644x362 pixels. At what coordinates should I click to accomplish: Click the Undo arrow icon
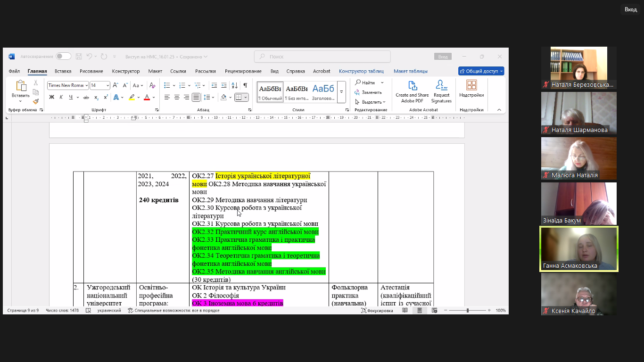(x=89, y=57)
